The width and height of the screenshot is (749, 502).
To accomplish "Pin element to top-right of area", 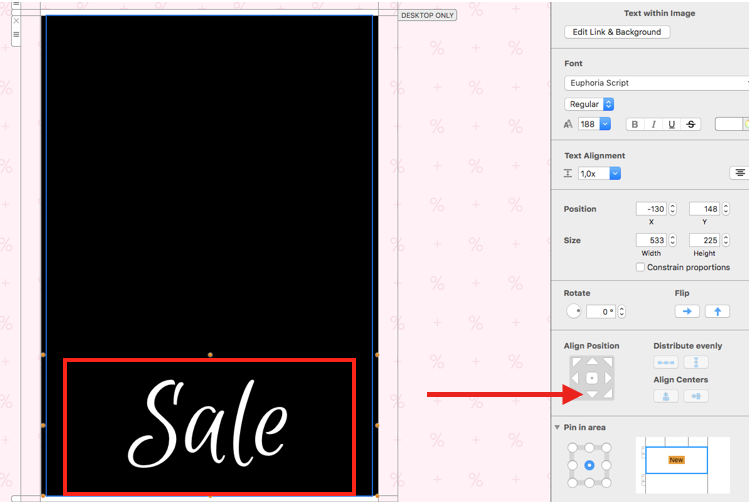I will tap(606, 448).
